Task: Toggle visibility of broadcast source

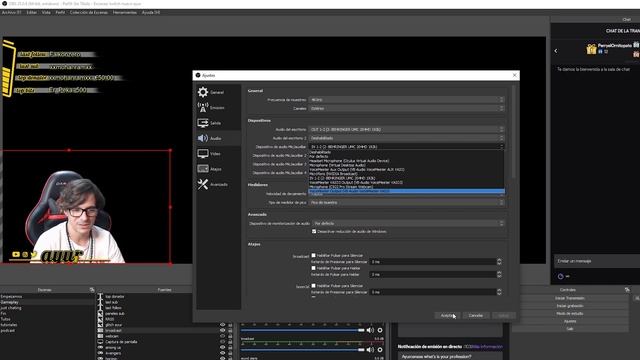Action: click(223, 330)
